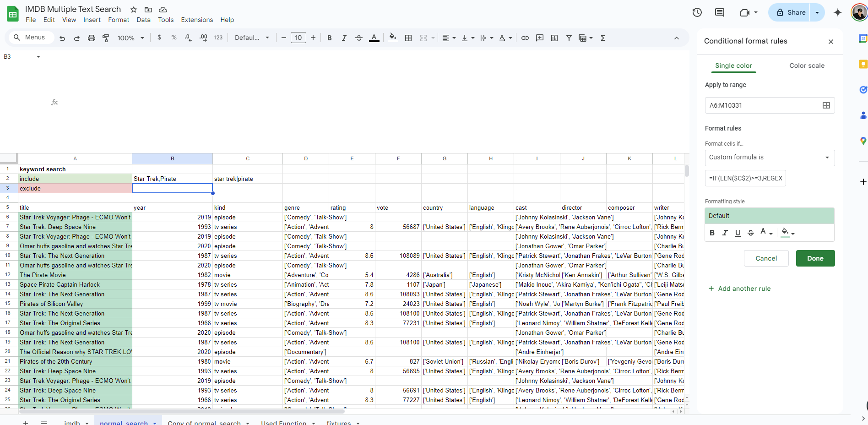This screenshot has height=425, width=868.
Task: Open version history clock icon
Action: (x=697, y=12)
